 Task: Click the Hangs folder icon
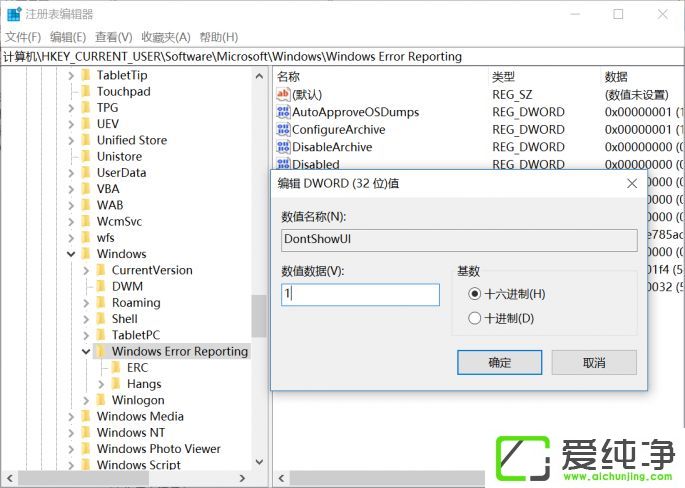(116, 384)
